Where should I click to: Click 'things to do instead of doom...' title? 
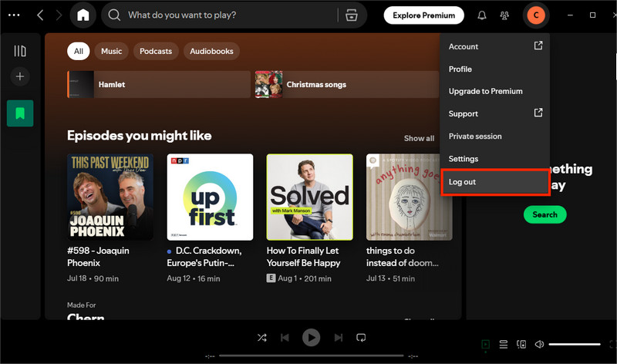coord(402,257)
